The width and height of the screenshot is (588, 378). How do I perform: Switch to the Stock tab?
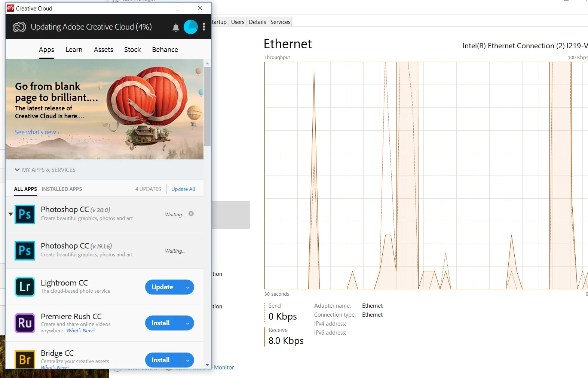coord(132,49)
